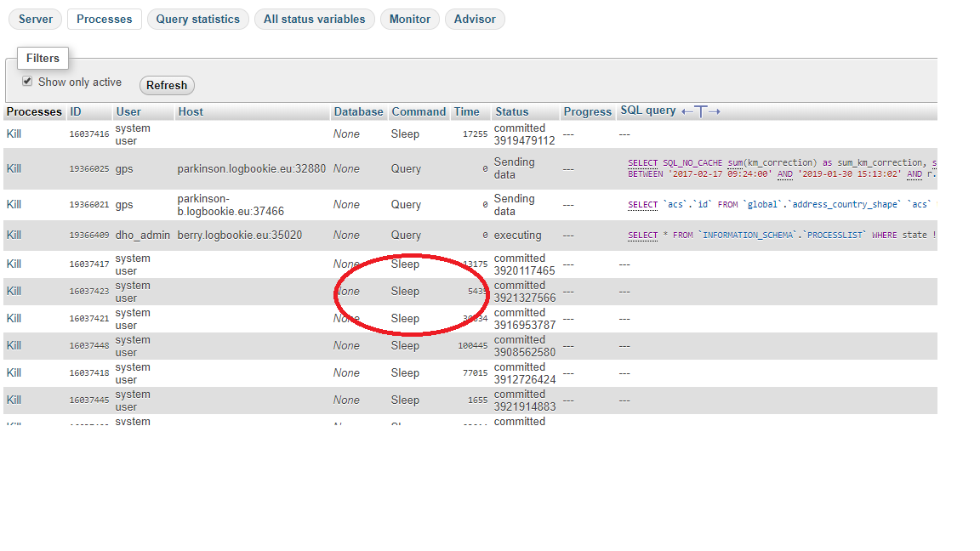Kill process 16037416
Screen dimensions: 980x551
tap(14, 134)
